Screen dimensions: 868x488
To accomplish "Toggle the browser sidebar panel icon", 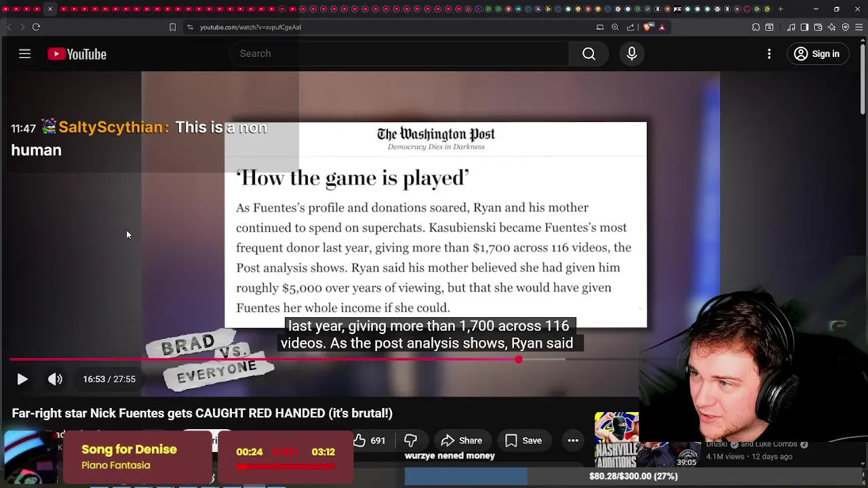I will point(804,27).
